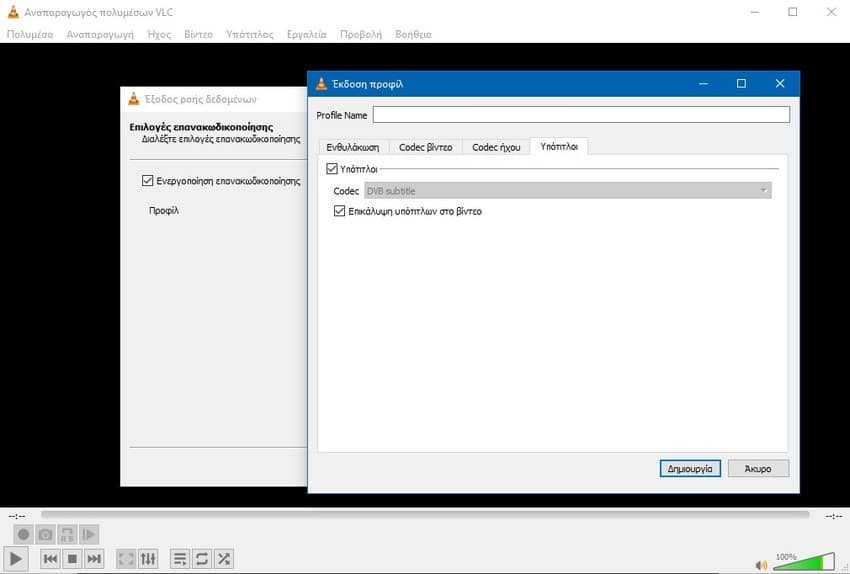Open the Ήχος menu
Viewport: 850px width, 574px height.
[x=159, y=34]
